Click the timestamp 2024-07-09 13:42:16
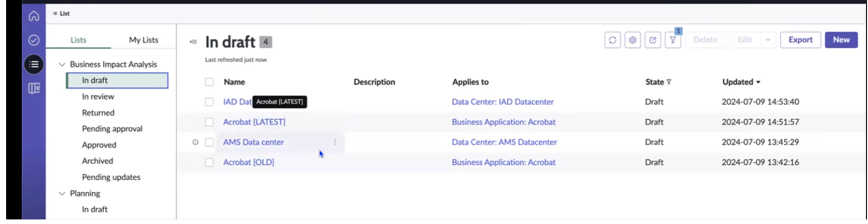868x224 pixels. point(760,162)
